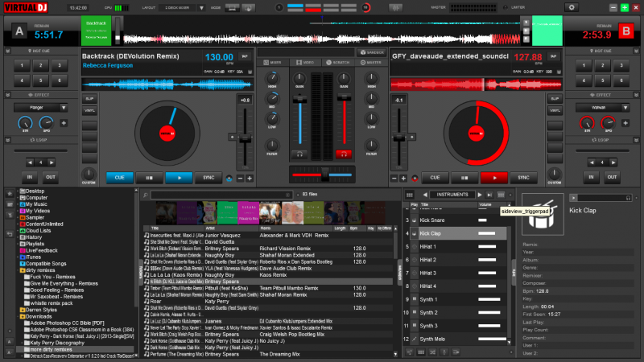Click the master waveform icon in top bar
Image resolution: width=644 pixels, height=362 pixels.
click(395, 7)
